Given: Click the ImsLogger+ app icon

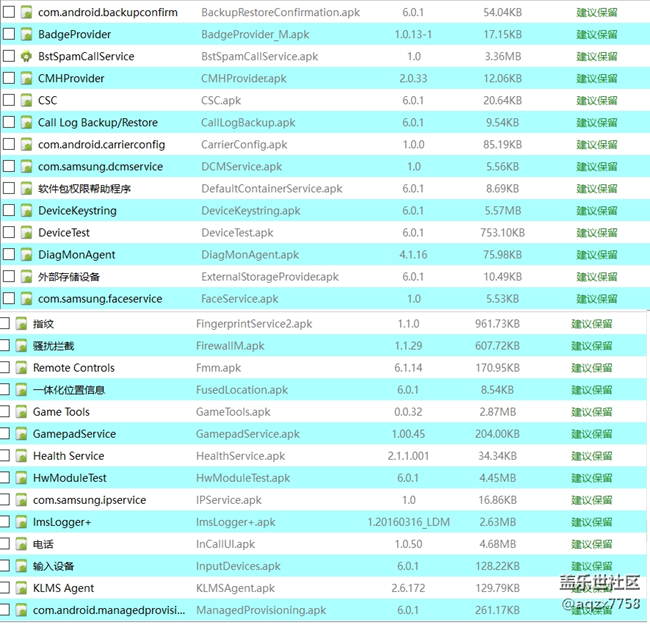Looking at the screenshot, I should coord(21,522).
